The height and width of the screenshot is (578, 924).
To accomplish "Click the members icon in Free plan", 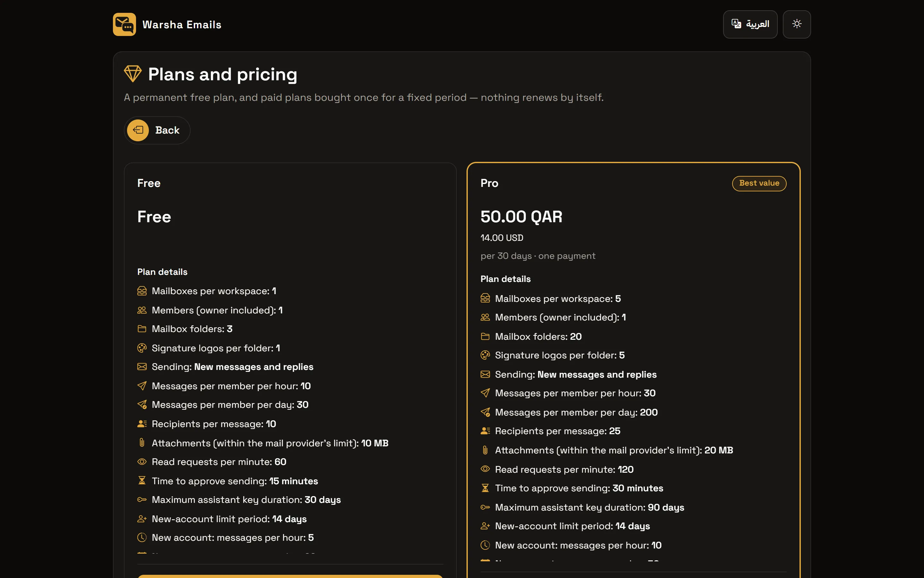I will click(x=142, y=310).
